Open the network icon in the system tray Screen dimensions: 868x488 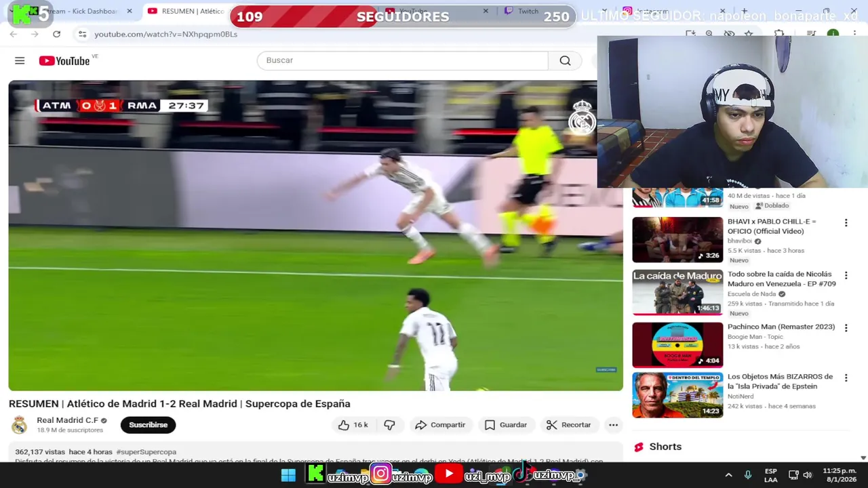point(793,475)
